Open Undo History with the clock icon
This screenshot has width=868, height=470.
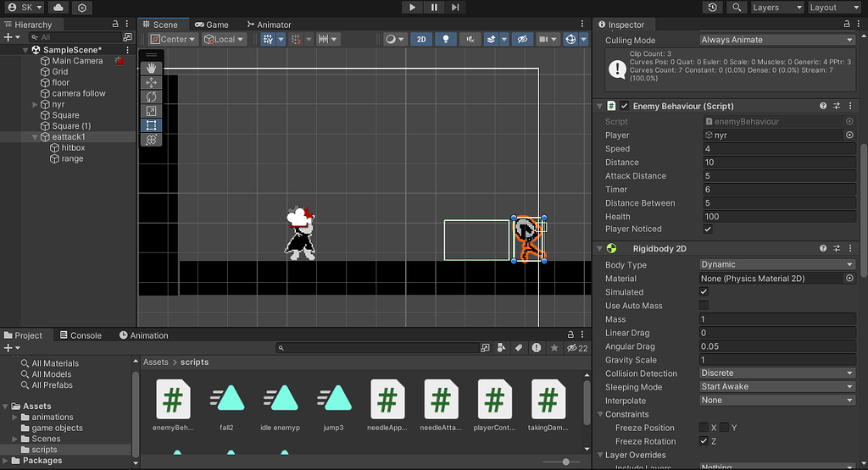click(x=713, y=8)
